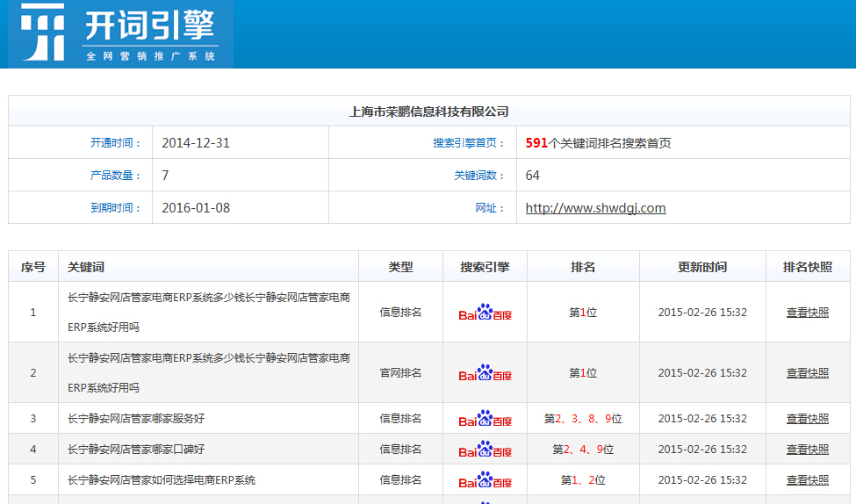This screenshot has width=856, height=504.
Task: Click ranking 第2、4、9位
Action: pos(582,450)
